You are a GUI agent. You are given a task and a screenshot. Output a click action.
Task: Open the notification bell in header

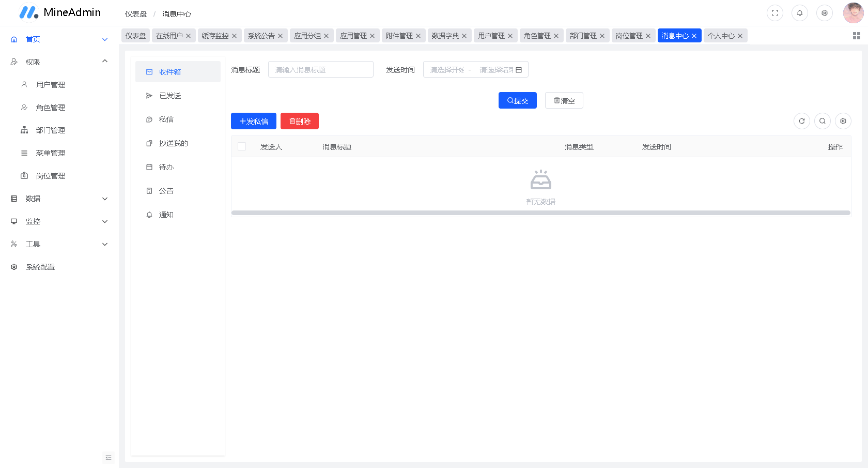click(x=800, y=13)
